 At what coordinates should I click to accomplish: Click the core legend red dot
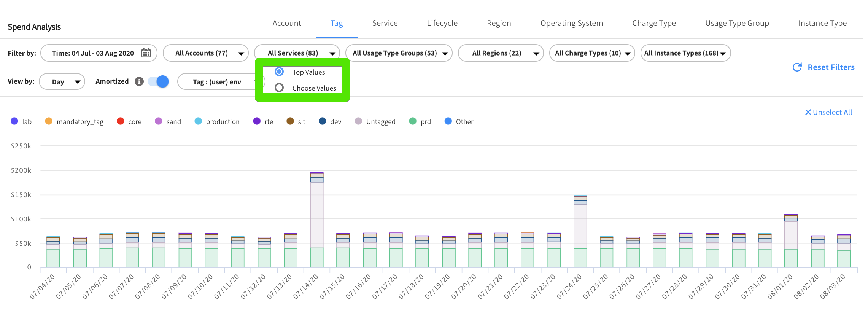121,121
